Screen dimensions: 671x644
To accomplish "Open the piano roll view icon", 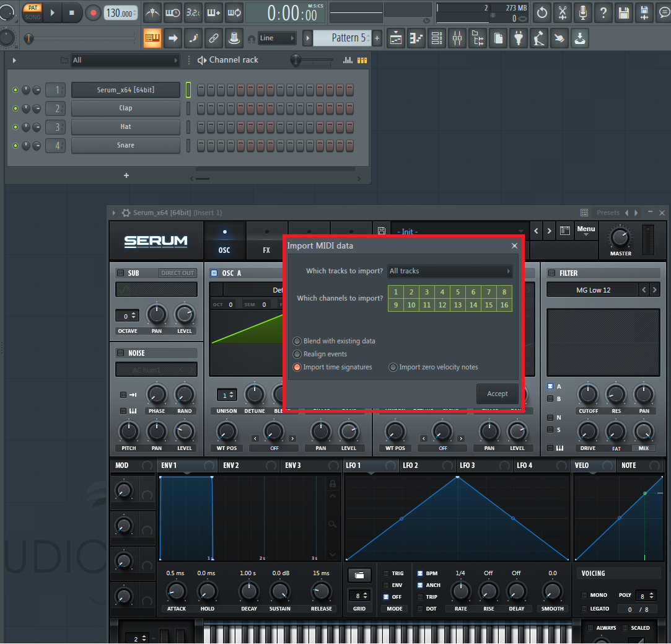I will coord(416,38).
